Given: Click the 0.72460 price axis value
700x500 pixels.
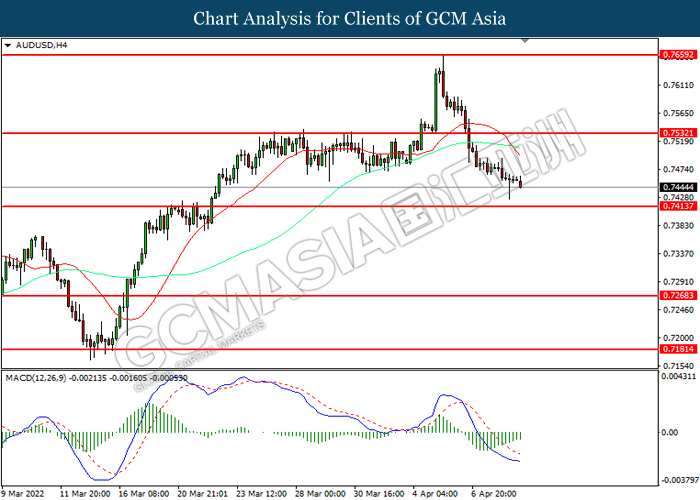Looking at the screenshot, I should [678, 310].
